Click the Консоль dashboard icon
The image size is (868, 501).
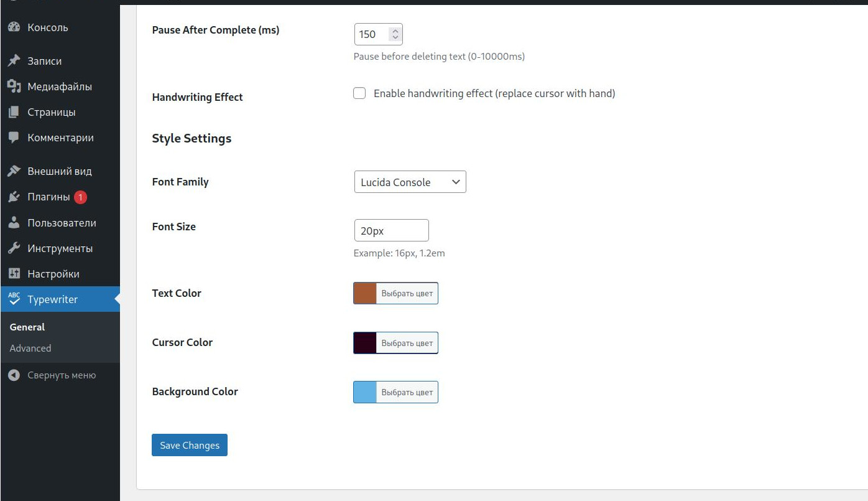(14, 27)
